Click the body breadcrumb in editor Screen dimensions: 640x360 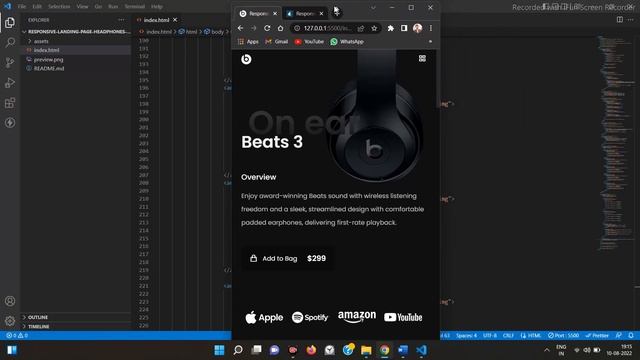214,31
